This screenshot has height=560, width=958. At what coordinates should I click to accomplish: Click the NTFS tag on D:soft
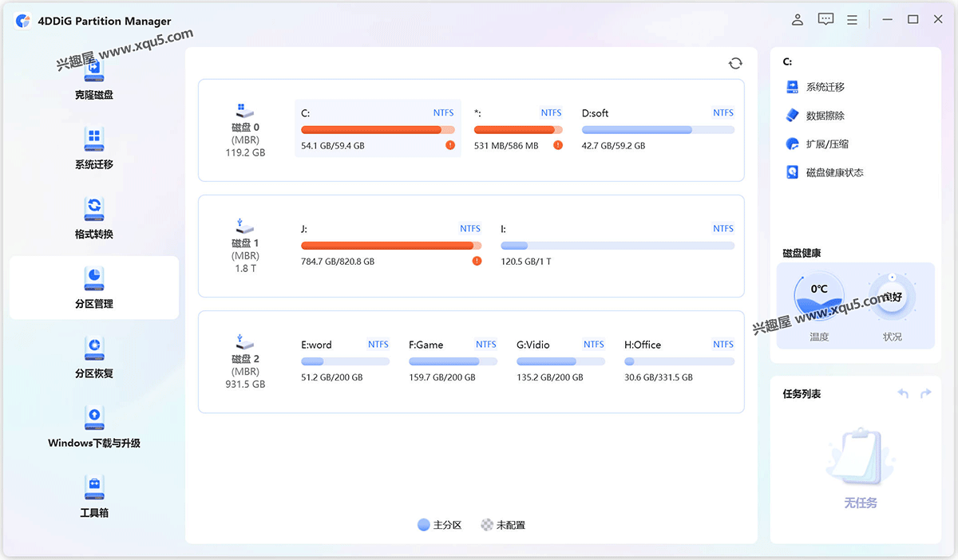tap(723, 113)
